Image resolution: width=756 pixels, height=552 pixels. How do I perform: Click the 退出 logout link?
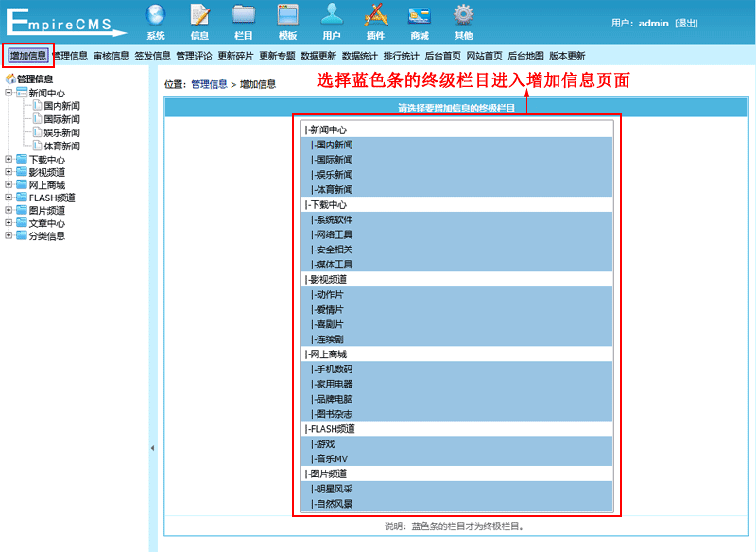tap(687, 23)
